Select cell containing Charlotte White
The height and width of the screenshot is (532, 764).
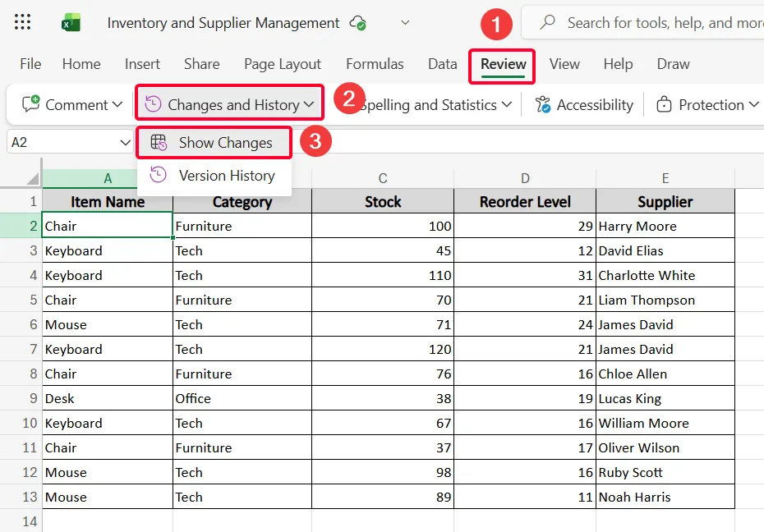tap(665, 275)
